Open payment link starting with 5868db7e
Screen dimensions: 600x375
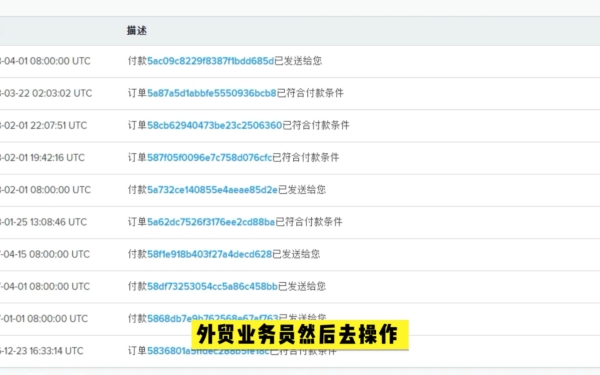(x=213, y=317)
